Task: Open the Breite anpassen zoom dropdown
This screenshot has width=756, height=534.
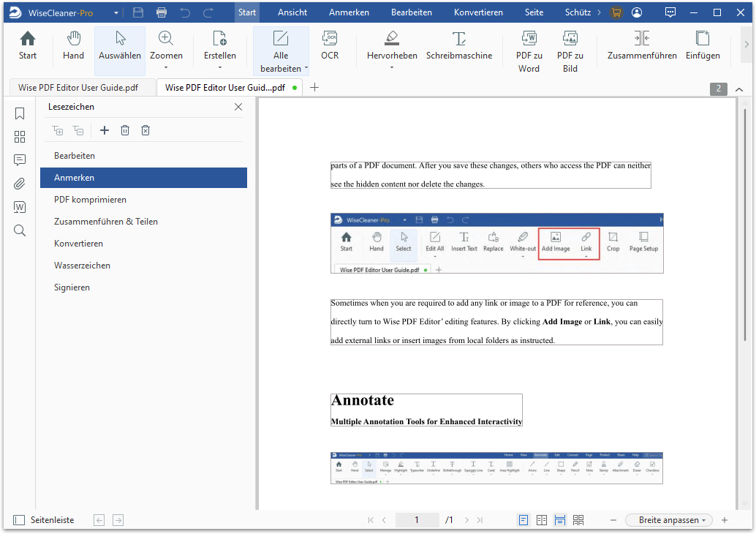Action: click(x=669, y=520)
